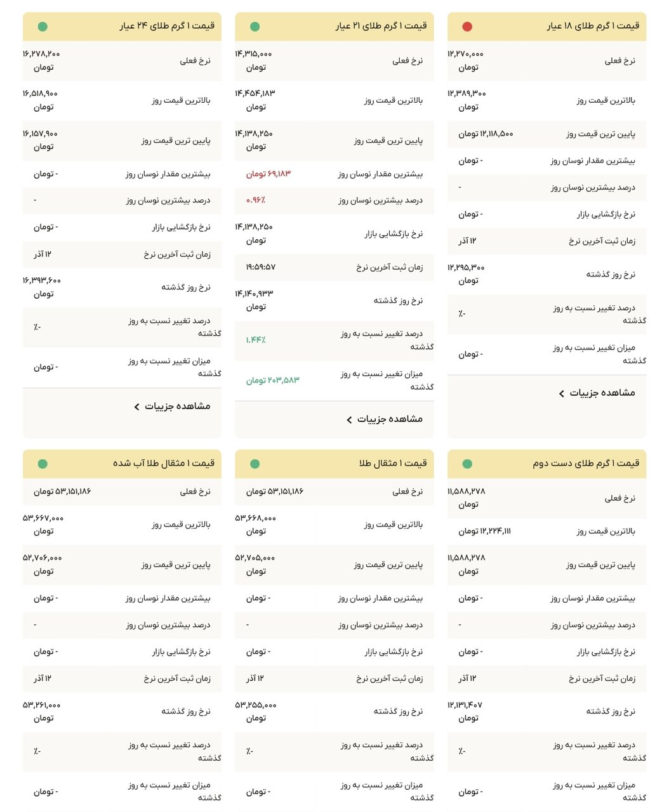
Task: Click the green indicator on second-hand gold card
Action: tap(468, 464)
